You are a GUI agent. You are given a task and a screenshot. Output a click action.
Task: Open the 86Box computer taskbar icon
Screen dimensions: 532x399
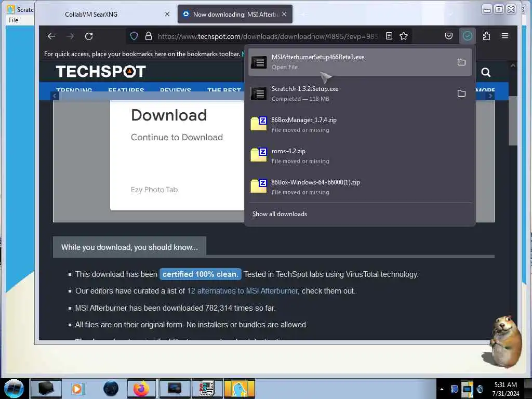coord(207,389)
